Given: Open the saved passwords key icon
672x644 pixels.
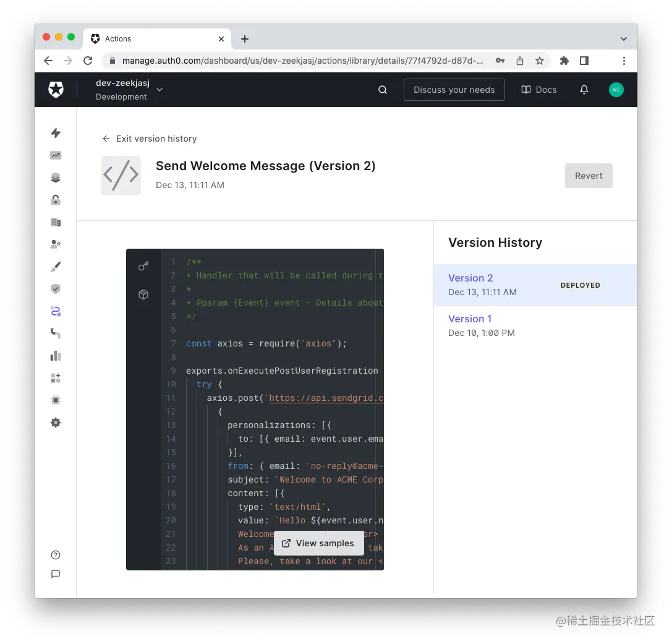Looking at the screenshot, I should pos(500,61).
